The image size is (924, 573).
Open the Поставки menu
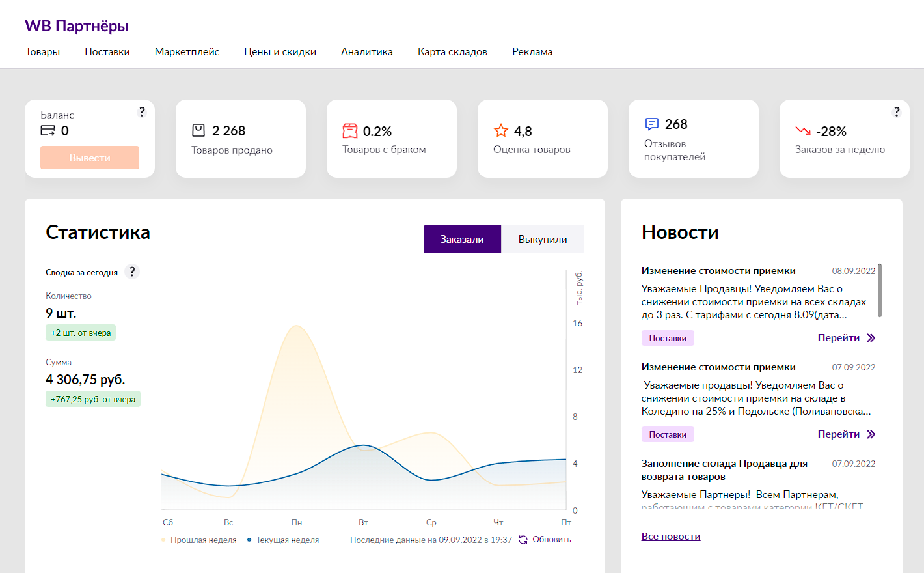pyautogui.click(x=107, y=51)
